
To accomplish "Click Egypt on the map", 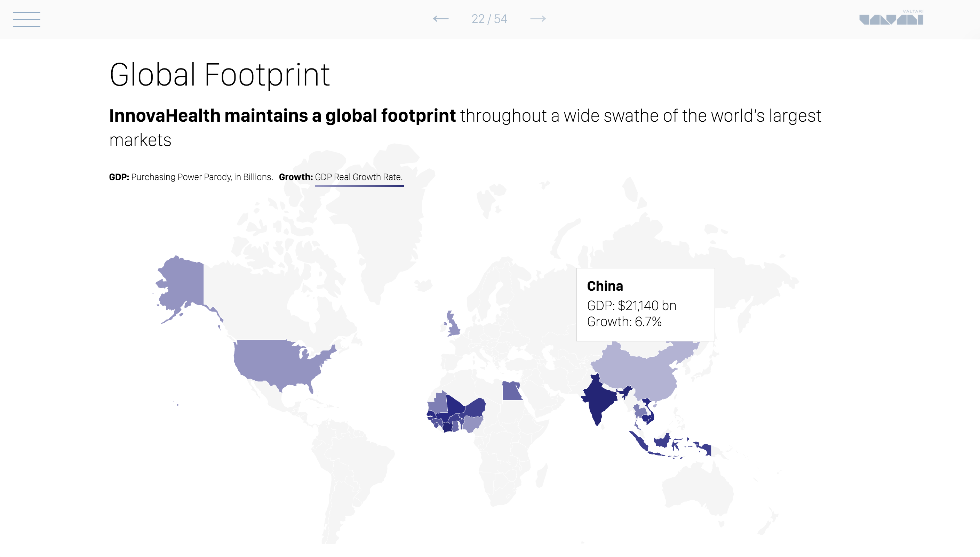I will tap(510, 392).
